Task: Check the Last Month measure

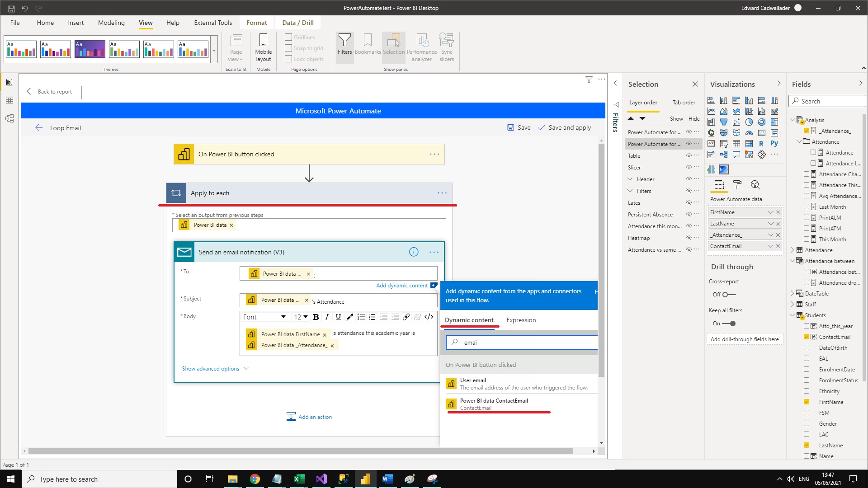Action: pos(807,206)
